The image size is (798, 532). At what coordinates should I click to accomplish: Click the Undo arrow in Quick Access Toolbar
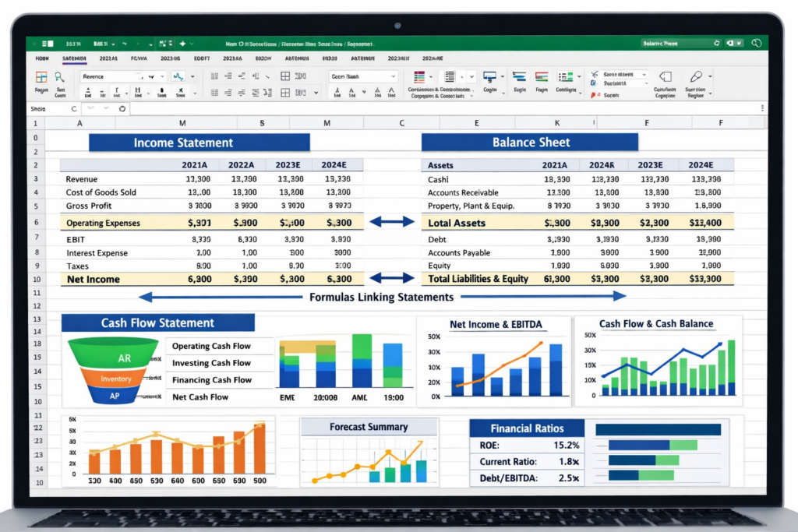[x=123, y=43]
